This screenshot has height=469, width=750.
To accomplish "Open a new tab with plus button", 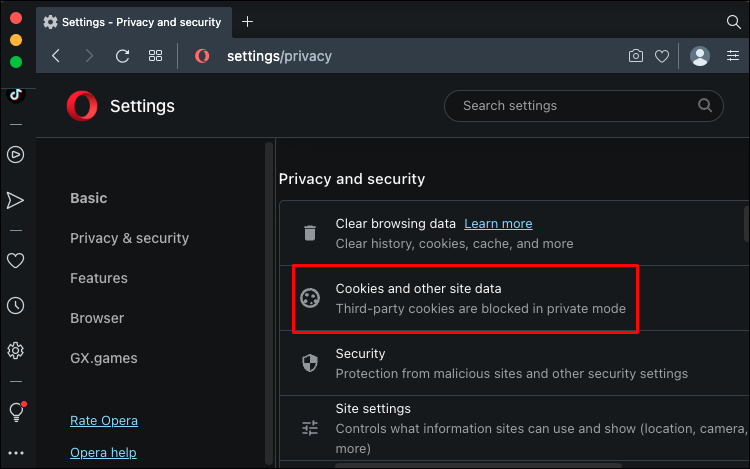I will click(248, 21).
